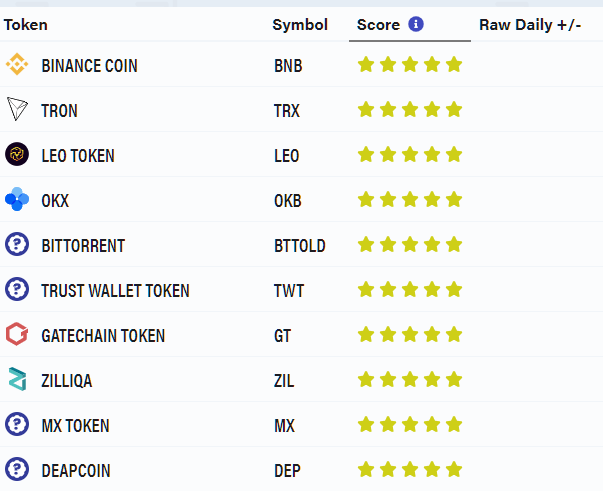Click the five-star score for Trust Wallet Token
This screenshot has width=603, height=491.
coord(410,289)
